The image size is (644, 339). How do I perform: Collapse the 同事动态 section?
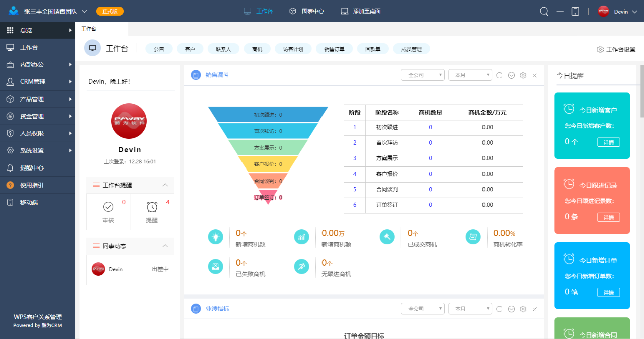tap(165, 246)
